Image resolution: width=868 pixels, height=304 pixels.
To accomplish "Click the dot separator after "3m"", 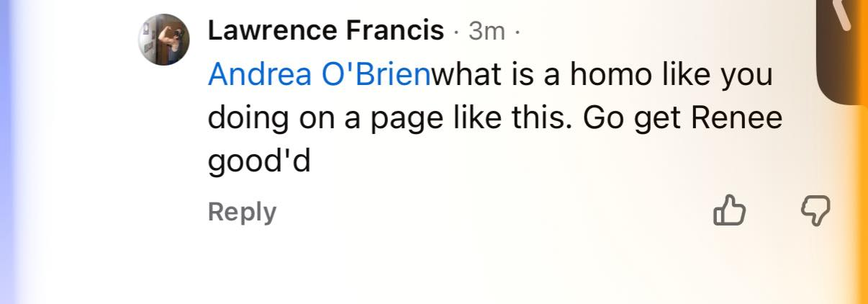I will point(516,32).
